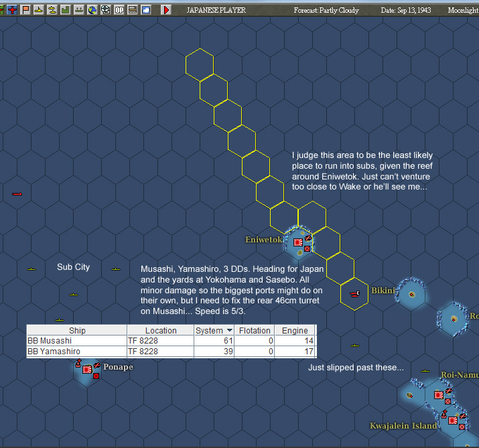Click Musashi's System damage value 61

pos(228,341)
